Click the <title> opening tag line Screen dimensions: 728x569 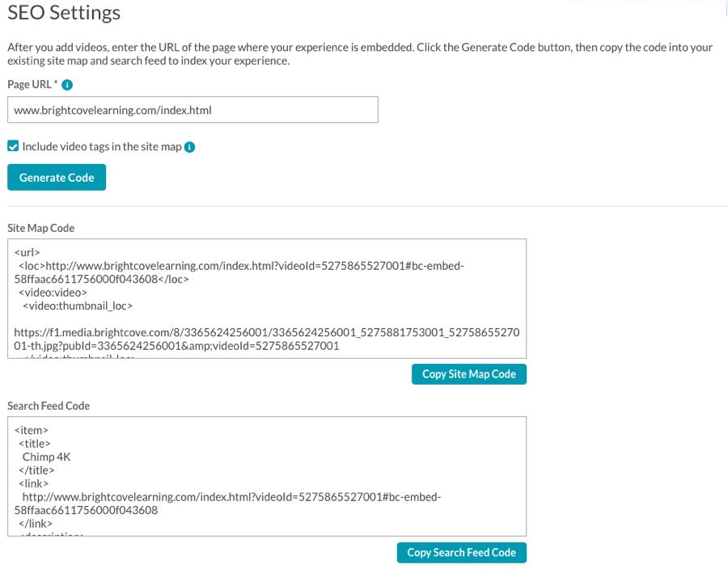[x=34, y=444]
